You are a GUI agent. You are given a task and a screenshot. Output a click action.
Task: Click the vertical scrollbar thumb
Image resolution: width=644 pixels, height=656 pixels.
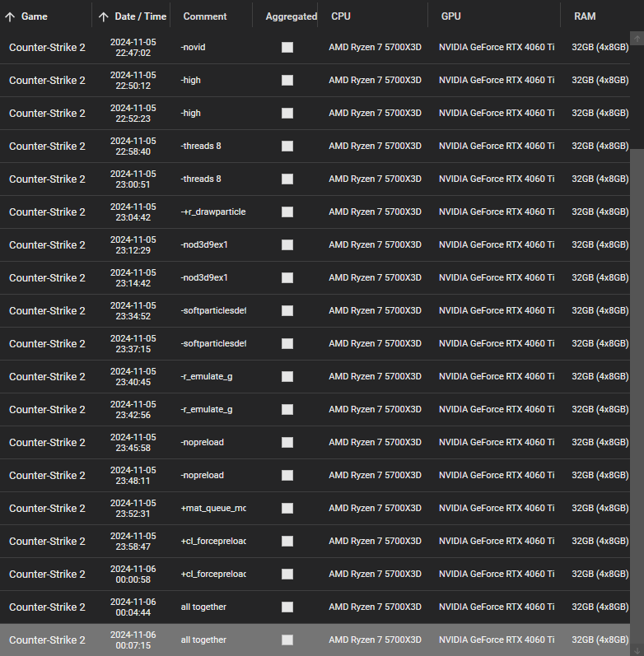tap(637, 398)
